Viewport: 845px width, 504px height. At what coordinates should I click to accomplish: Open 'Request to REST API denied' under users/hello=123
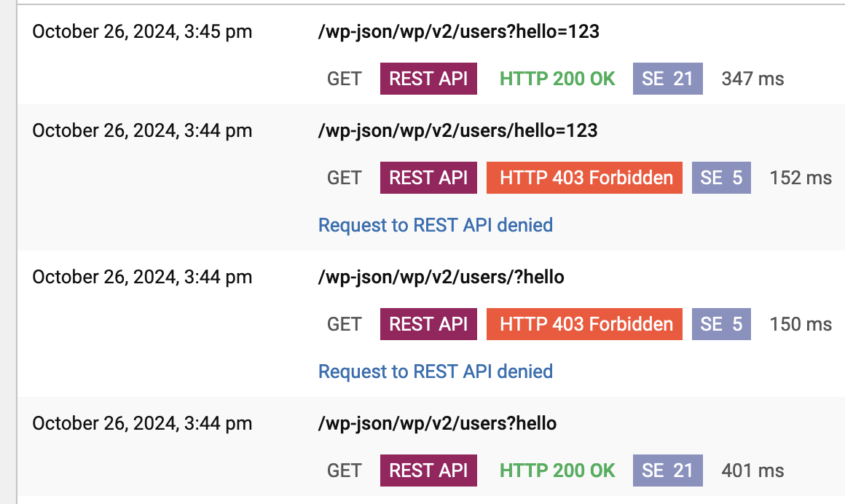click(436, 225)
